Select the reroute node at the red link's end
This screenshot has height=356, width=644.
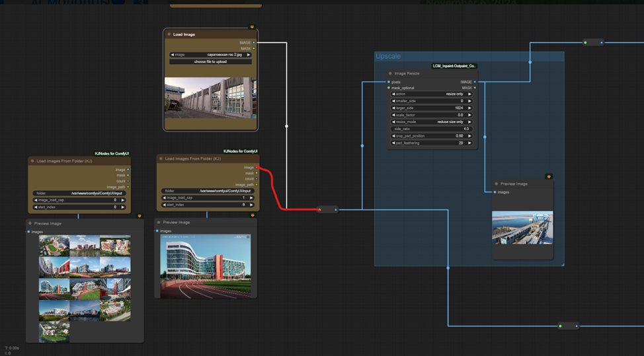328,209
